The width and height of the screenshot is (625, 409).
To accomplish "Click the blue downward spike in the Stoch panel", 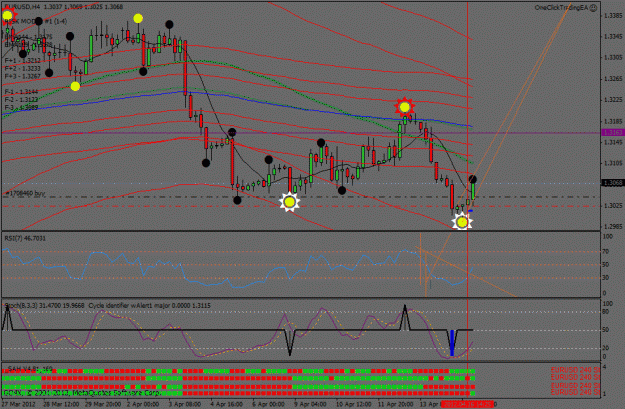I will click(452, 342).
